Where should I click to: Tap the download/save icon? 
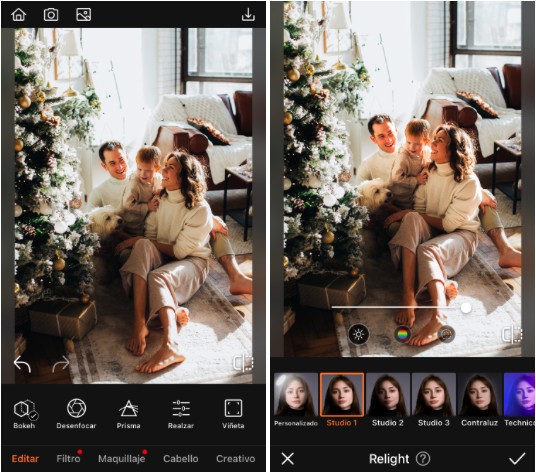click(248, 15)
